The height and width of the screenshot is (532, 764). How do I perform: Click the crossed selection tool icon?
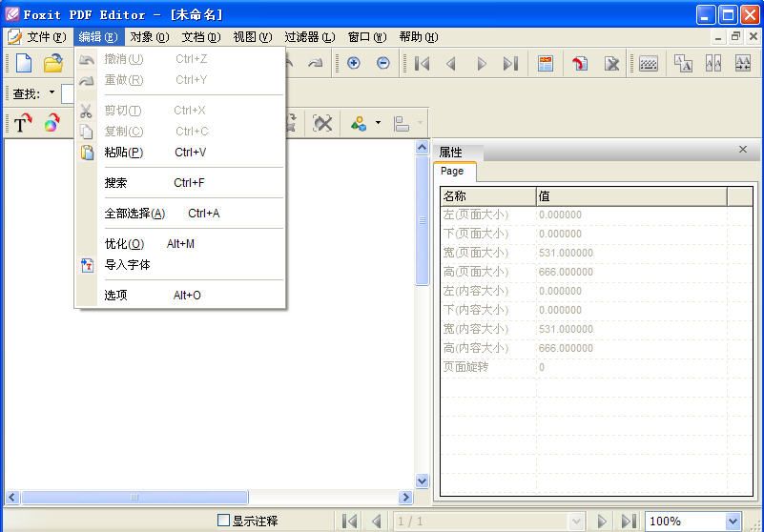click(x=322, y=124)
